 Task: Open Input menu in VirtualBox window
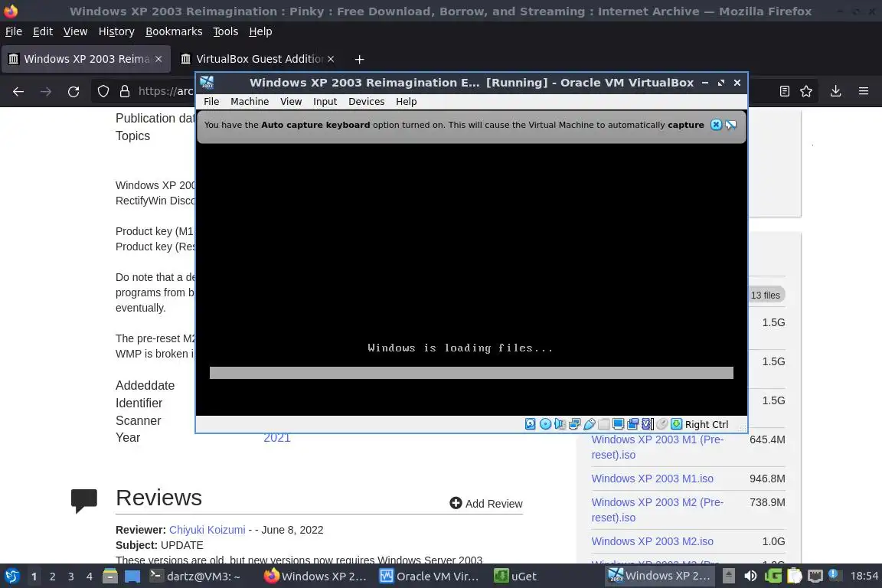tap(325, 101)
